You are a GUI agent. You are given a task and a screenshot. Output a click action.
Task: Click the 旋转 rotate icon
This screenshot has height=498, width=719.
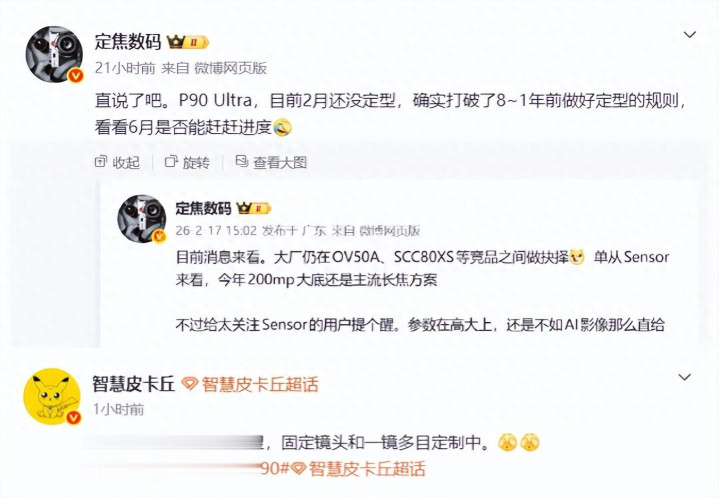tap(171, 161)
